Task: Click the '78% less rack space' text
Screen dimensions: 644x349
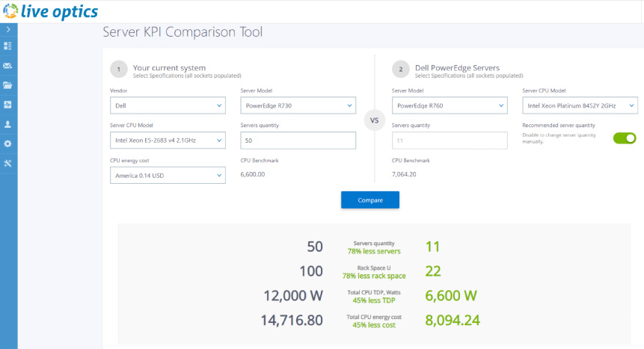Action: [x=374, y=276]
